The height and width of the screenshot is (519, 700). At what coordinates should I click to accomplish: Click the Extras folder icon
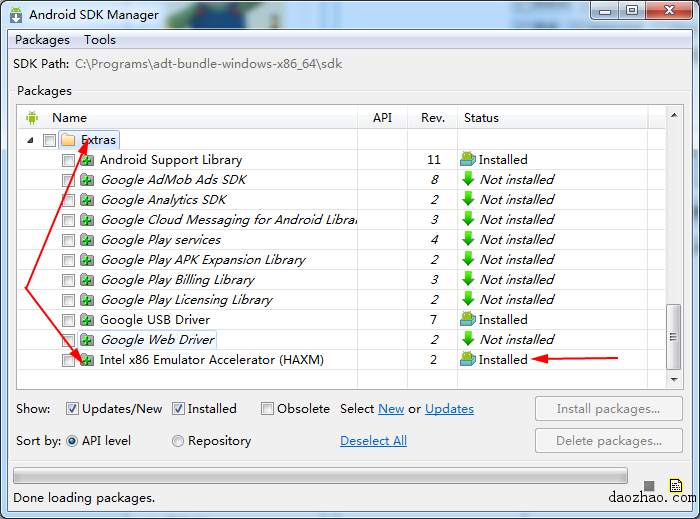68,140
